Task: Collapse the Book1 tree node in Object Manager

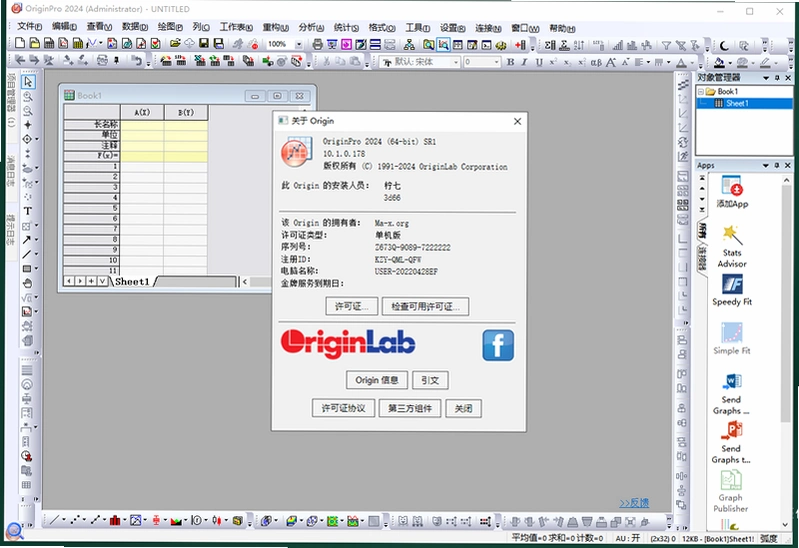Action: pos(701,92)
